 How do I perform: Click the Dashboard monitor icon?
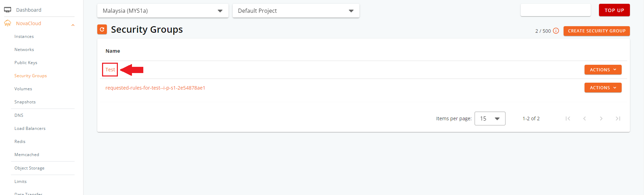(8, 10)
